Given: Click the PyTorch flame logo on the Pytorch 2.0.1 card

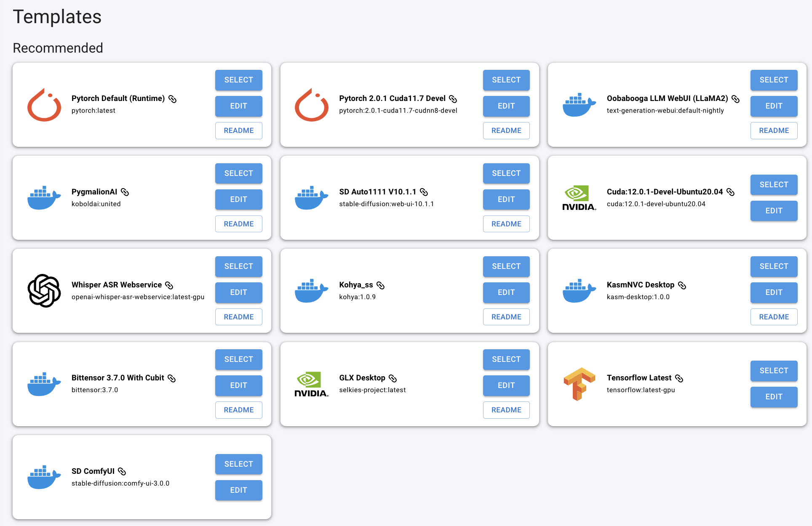Looking at the screenshot, I should tap(312, 105).
